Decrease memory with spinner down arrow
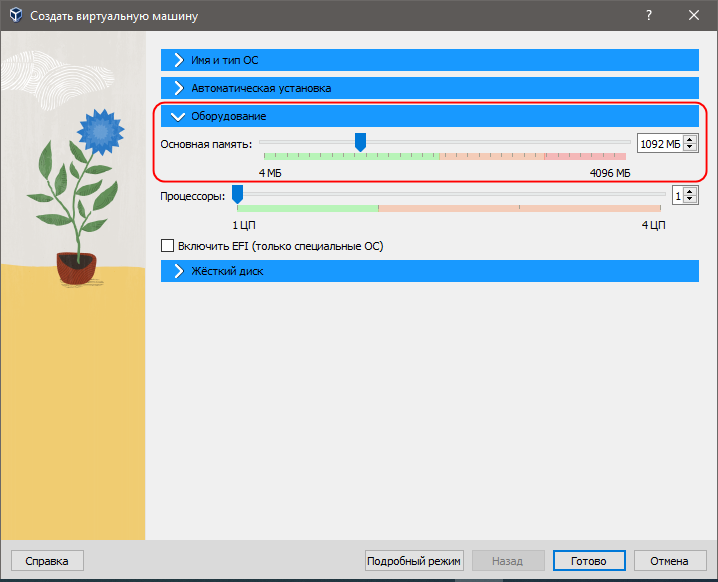The width and height of the screenshot is (718, 582). 690,147
